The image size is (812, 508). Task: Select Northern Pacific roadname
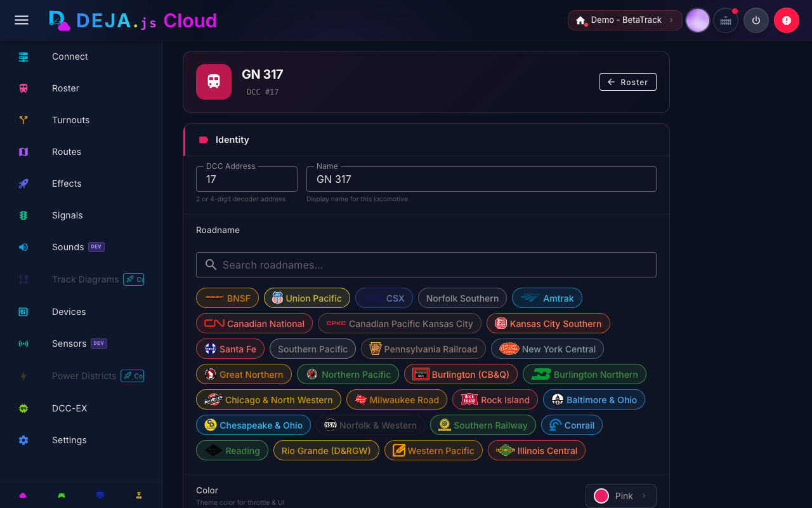point(348,375)
